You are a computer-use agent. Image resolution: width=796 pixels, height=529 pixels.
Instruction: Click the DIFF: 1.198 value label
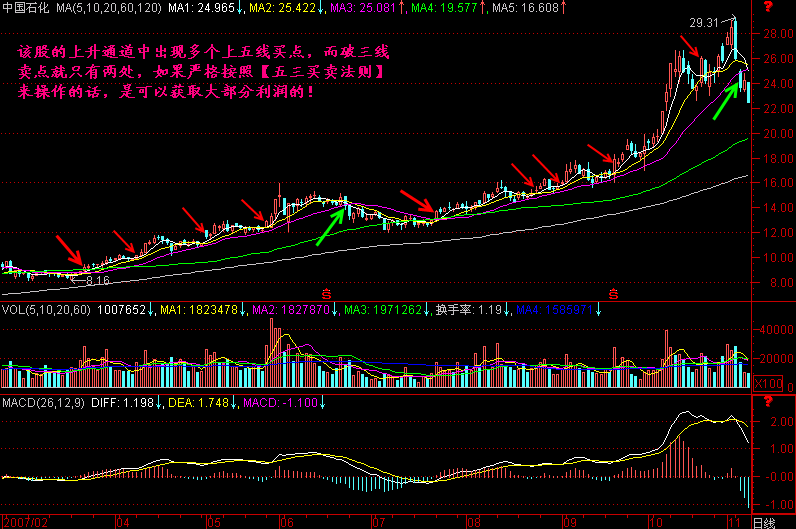point(115,402)
